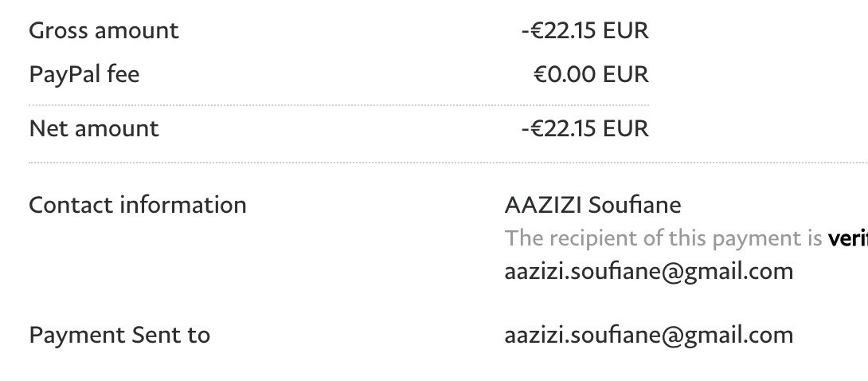Click the €0.00 PayPal fee figure
Screen dimensions: 868x381
565,75
